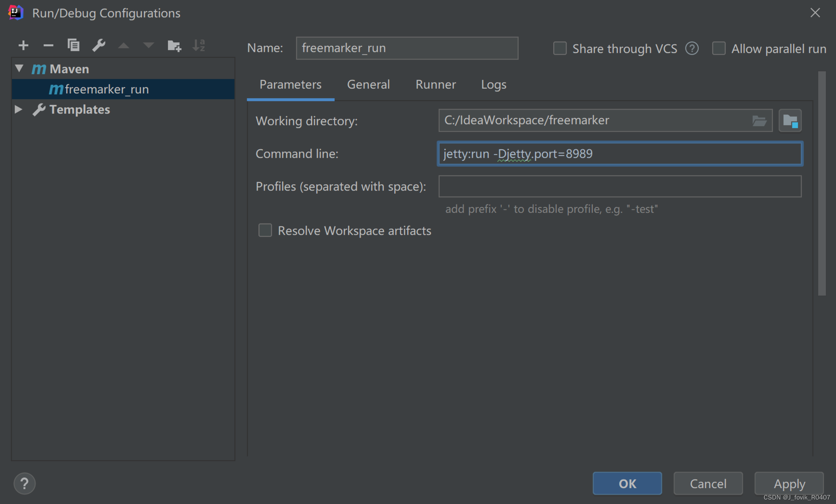Select Maven project button beside working directory
This screenshot has width=836, height=504.
point(790,121)
